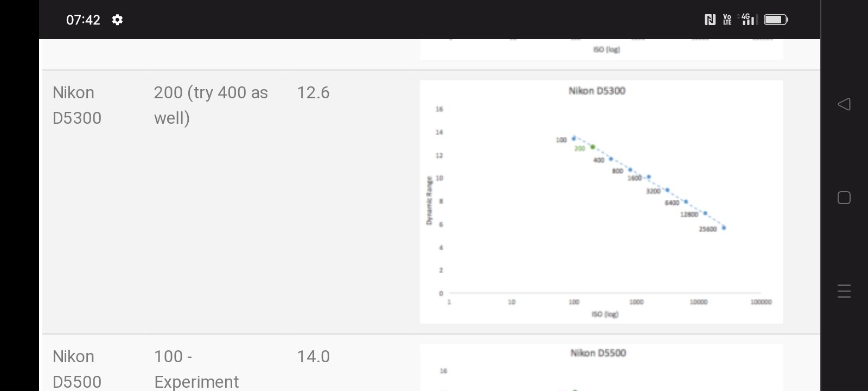868x391 pixels.
Task: Select the Nikon D5500 camera name cell
Action: coord(77,369)
